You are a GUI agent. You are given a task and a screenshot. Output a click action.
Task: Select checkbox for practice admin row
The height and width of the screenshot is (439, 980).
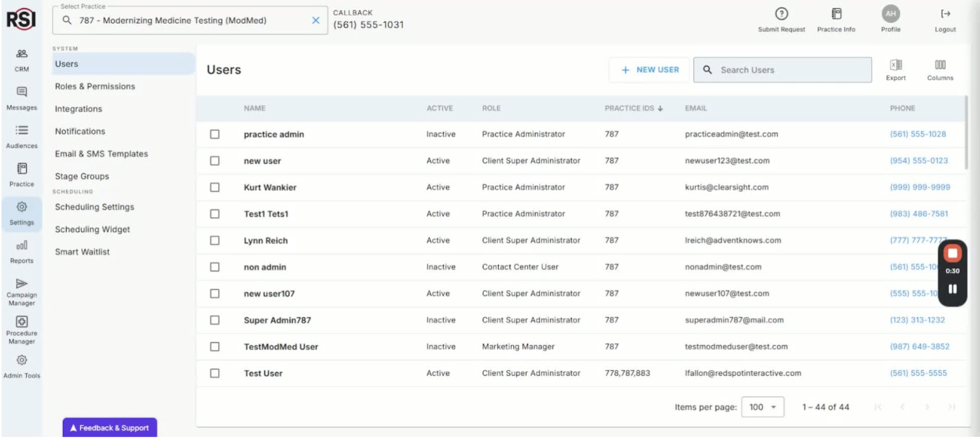point(215,135)
